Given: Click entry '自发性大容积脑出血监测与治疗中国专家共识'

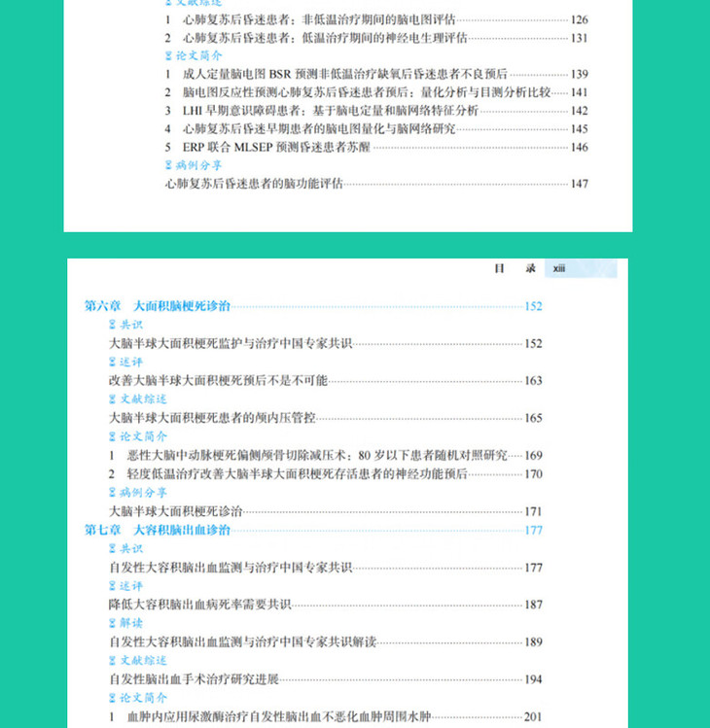Looking at the screenshot, I should coord(231,568).
